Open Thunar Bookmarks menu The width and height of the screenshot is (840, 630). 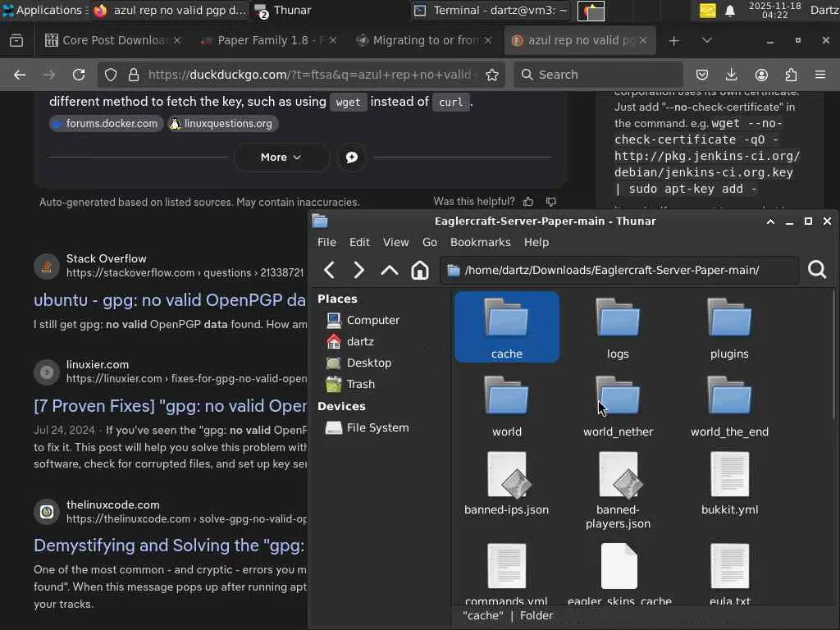481,242
